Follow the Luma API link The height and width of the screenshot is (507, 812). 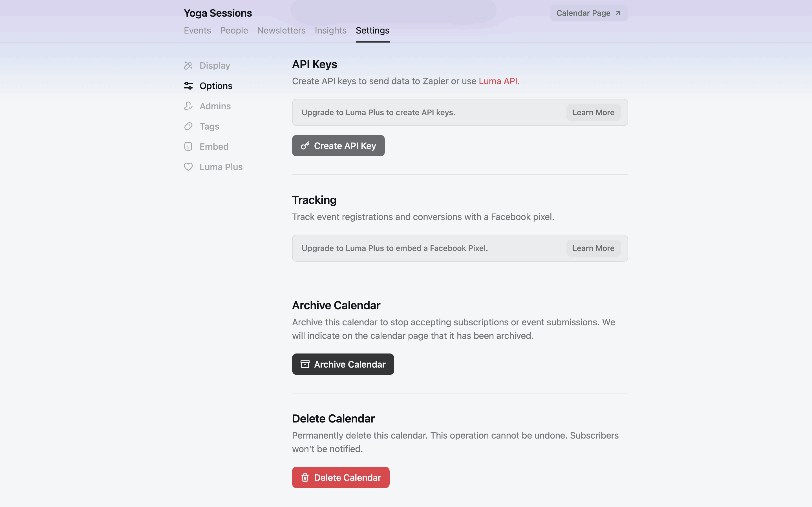point(498,81)
